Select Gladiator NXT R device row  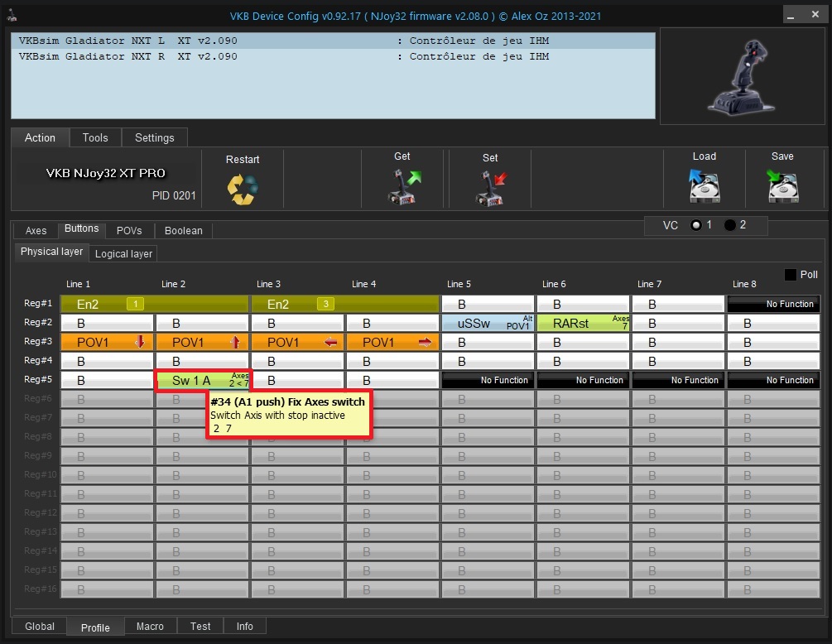pos(334,56)
